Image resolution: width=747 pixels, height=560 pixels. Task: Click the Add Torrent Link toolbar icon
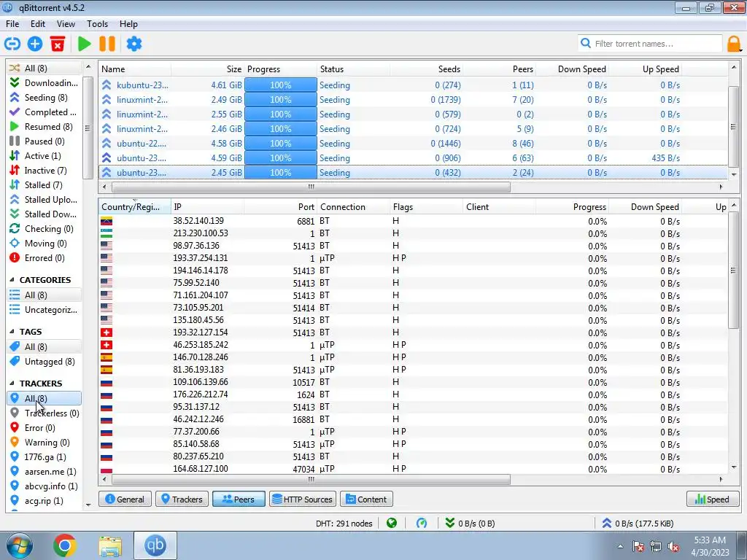12,44
